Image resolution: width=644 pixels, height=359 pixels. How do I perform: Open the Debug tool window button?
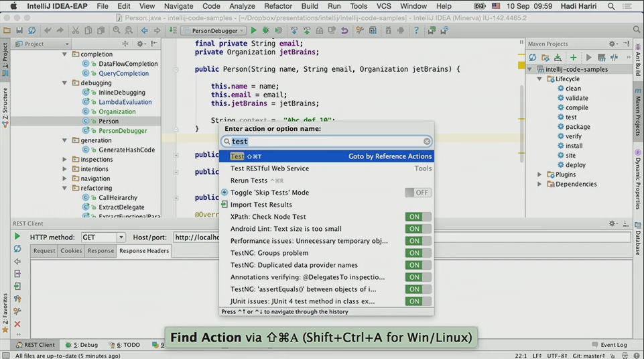pos(82,345)
